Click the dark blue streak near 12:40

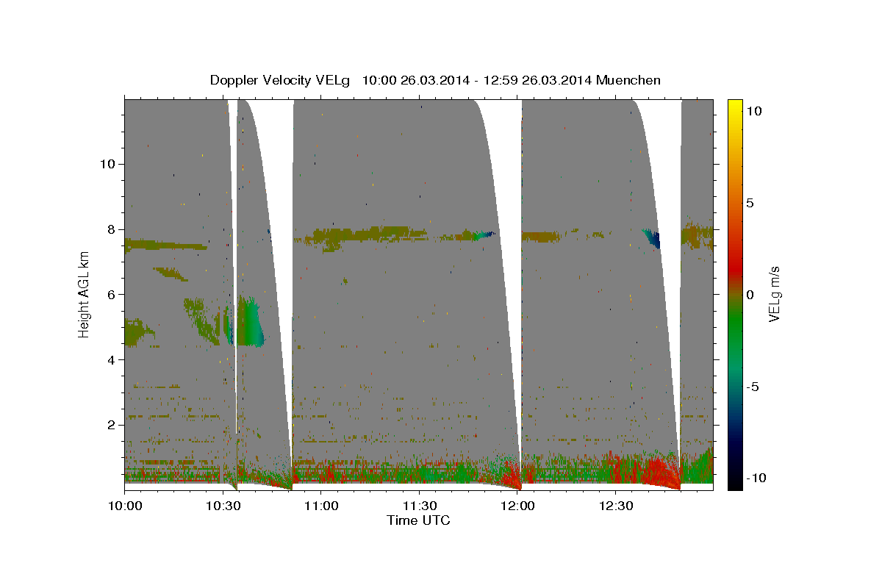coord(652,239)
